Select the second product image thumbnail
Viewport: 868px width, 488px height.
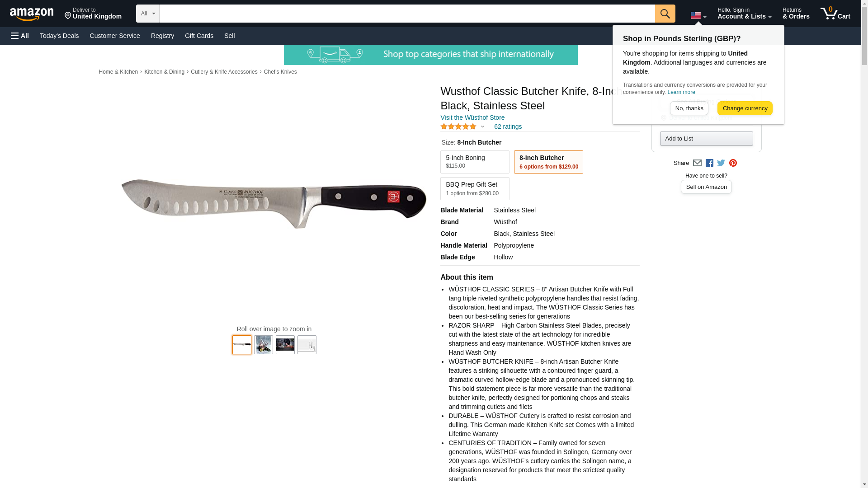coord(264,345)
